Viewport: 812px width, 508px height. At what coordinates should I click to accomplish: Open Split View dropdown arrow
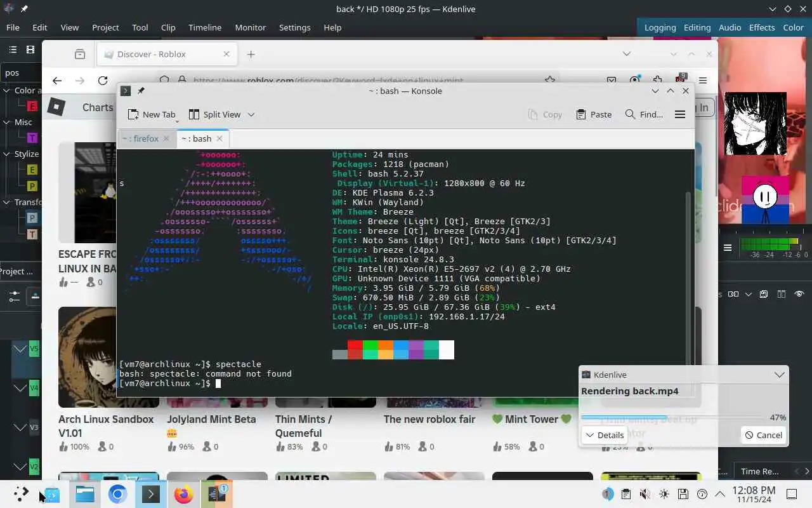click(251, 114)
